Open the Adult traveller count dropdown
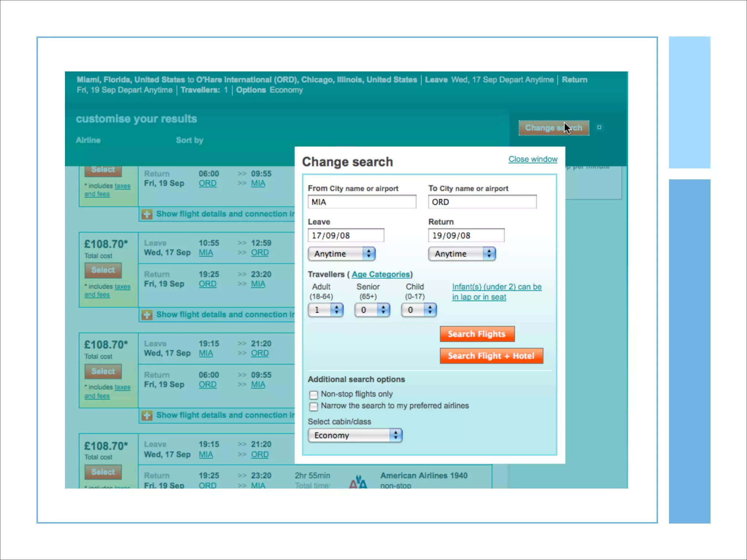The width and height of the screenshot is (747, 560). click(326, 310)
